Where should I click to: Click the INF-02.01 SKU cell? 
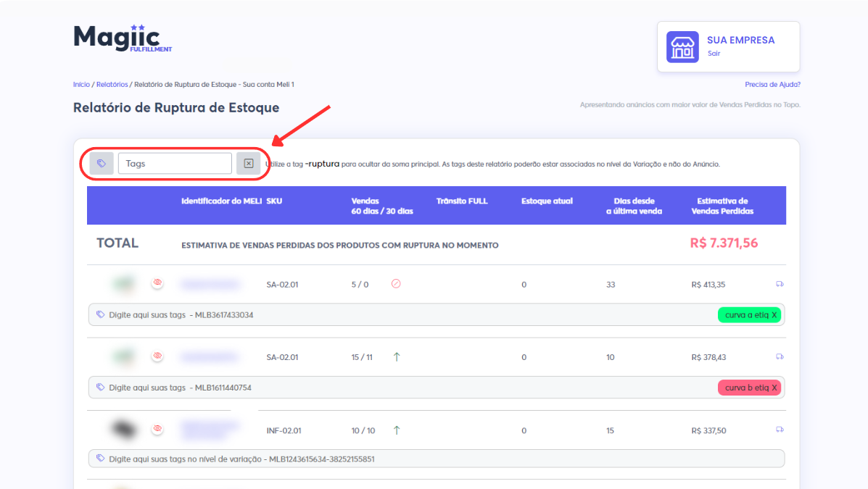[284, 430]
